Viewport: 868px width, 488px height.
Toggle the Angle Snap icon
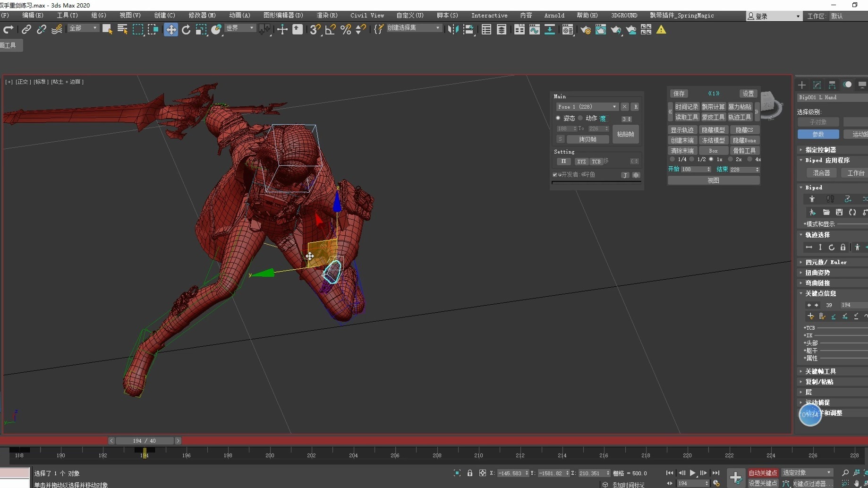331,30
